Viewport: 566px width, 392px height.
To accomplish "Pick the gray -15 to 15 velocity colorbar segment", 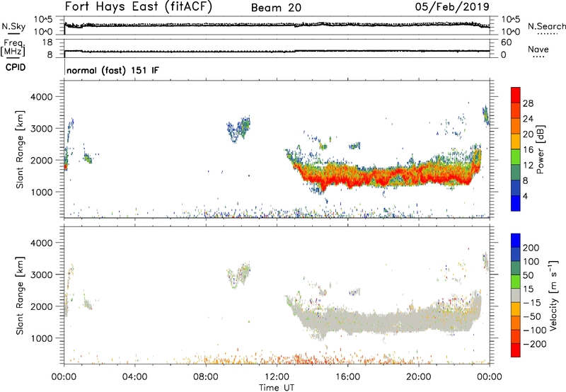I will 516,295.
